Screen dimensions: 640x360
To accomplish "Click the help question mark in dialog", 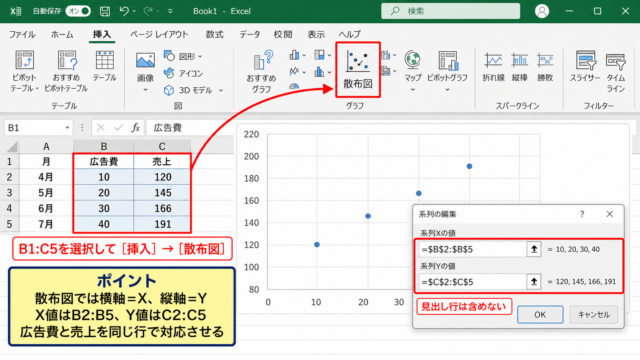I will pos(582,214).
